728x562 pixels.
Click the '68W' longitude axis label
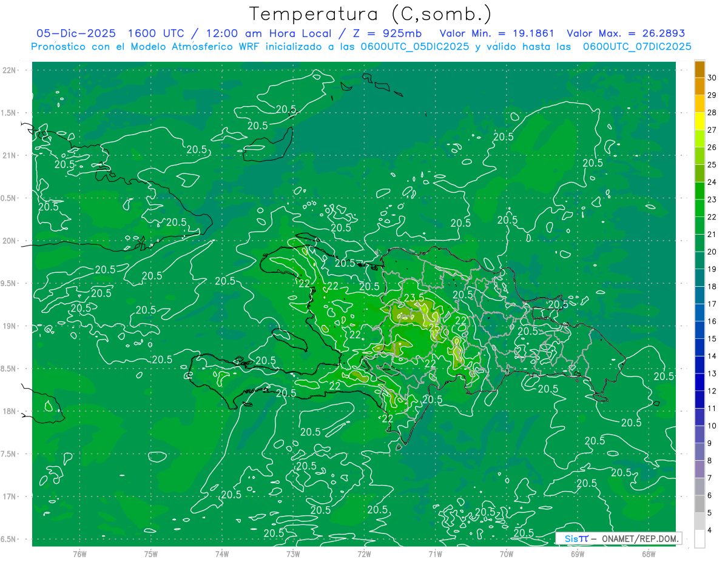click(649, 554)
